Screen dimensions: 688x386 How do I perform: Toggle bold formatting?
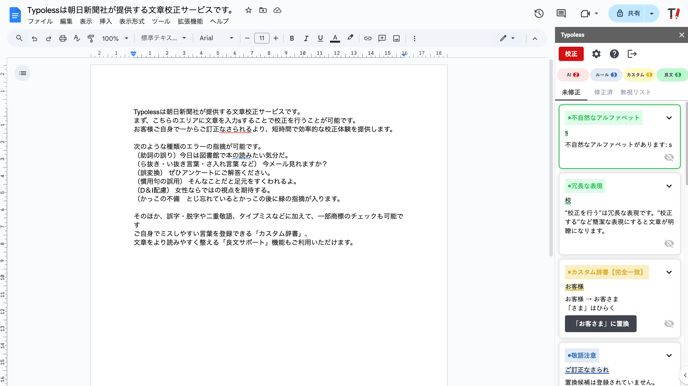click(x=292, y=39)
